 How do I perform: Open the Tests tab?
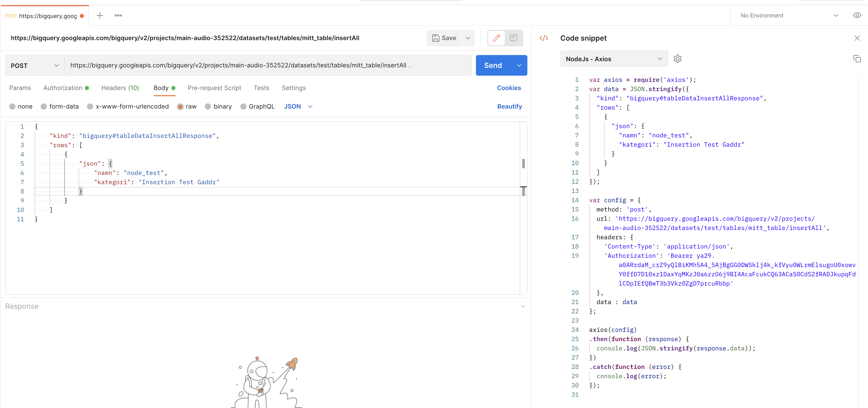tap(261, 88)
